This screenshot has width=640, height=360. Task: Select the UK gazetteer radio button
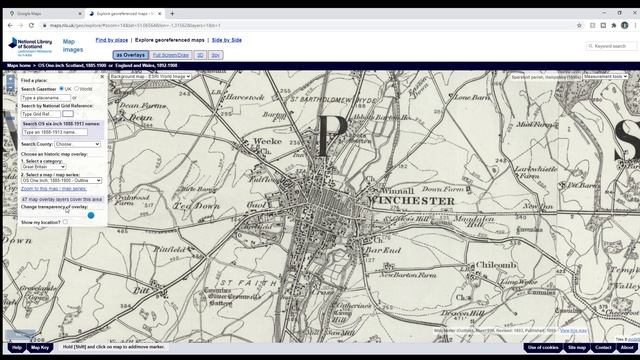pos(62,89)
